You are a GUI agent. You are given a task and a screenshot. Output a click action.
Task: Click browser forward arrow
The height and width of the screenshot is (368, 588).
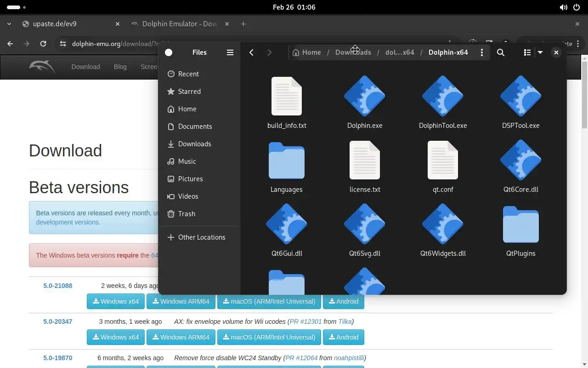point(27,44)
